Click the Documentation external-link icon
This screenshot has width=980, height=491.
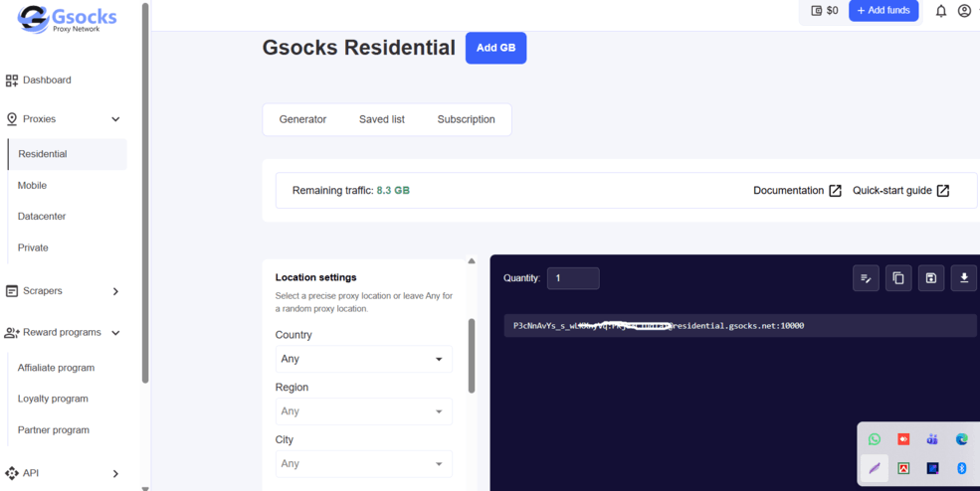(x=835, y=191)
